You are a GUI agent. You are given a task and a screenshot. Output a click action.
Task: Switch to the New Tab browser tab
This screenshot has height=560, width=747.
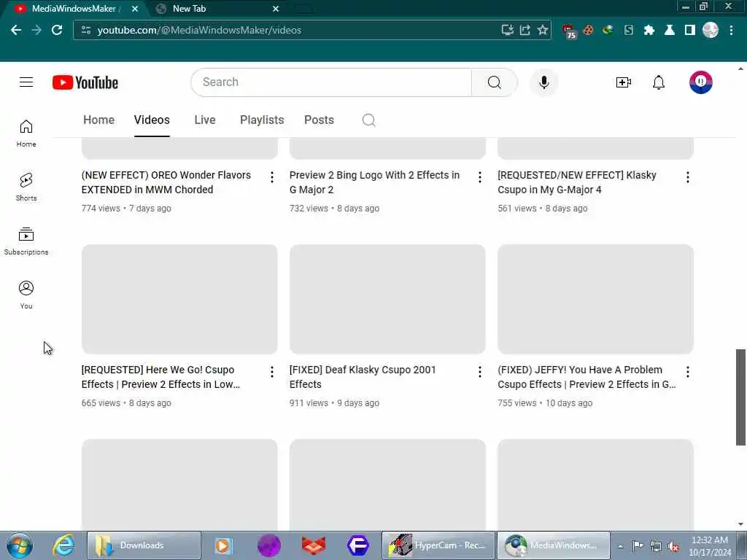pos(217,9)
